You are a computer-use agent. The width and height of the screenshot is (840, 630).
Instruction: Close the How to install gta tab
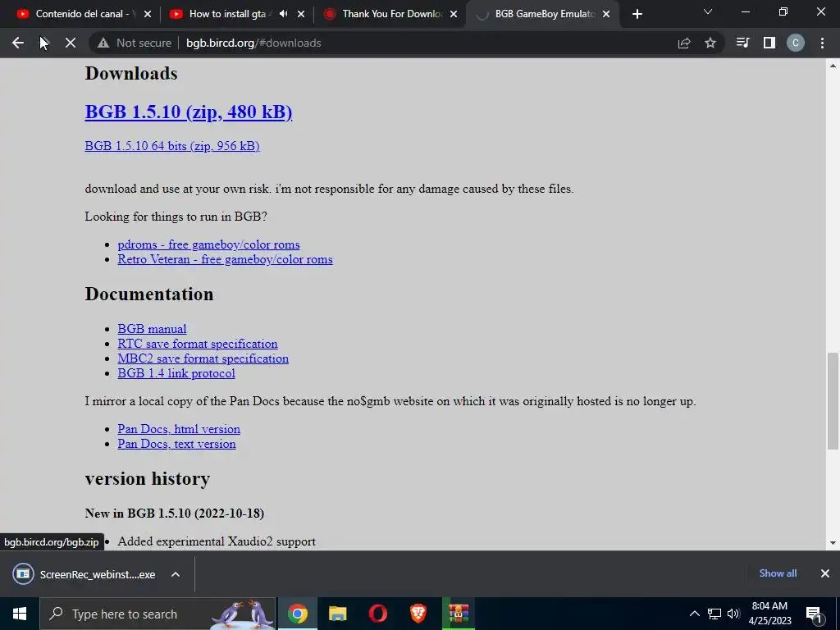click(x=301, y=14)
